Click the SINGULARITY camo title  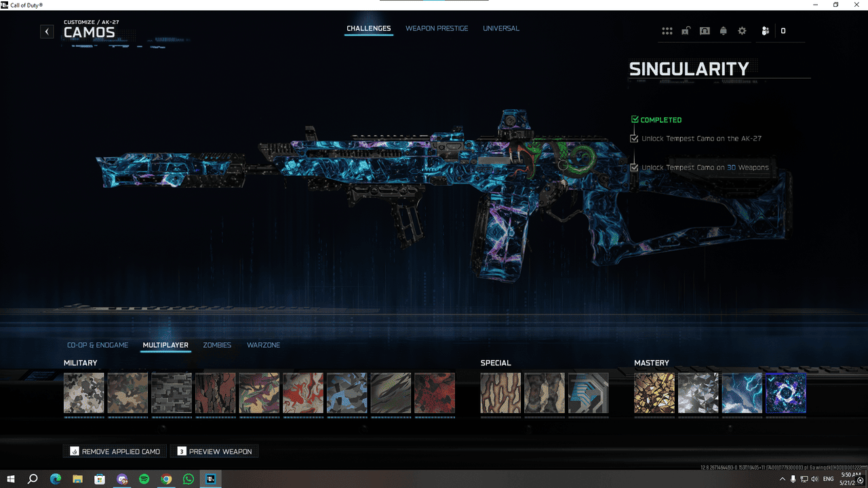(x=689, y=69)
